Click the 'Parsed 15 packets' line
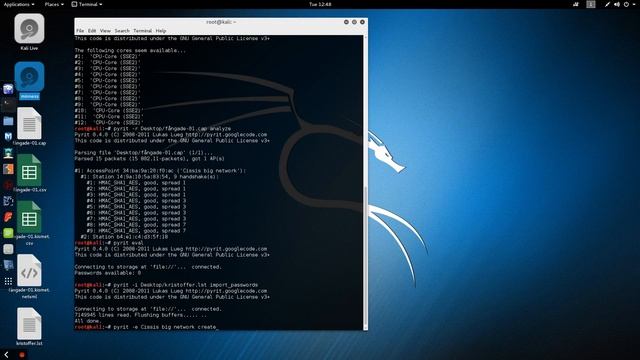Viewport: 640px width, 360px height. (x=149, y=158)
